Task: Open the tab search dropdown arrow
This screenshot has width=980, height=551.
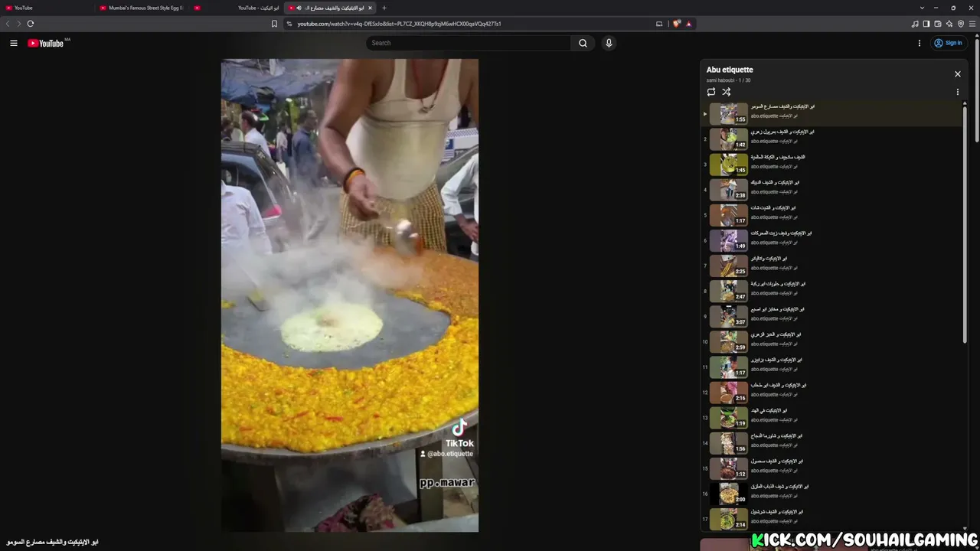Action: tap(922, 8)
